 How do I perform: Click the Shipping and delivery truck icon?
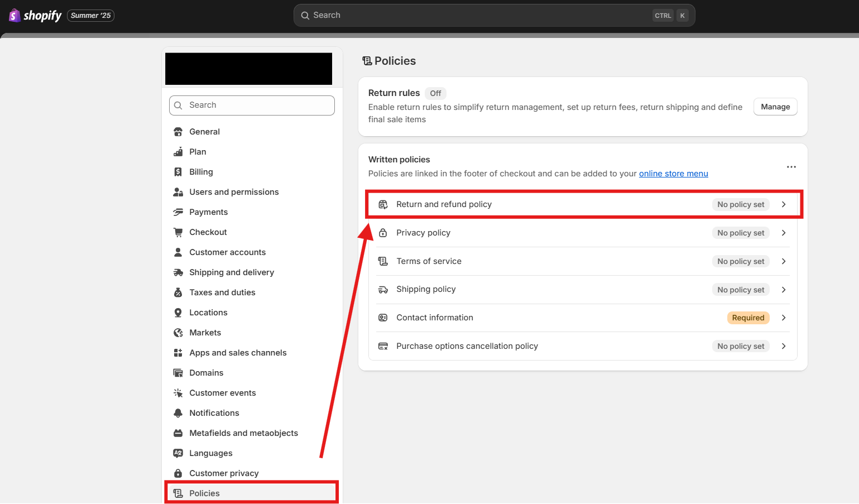coord(178,272)
